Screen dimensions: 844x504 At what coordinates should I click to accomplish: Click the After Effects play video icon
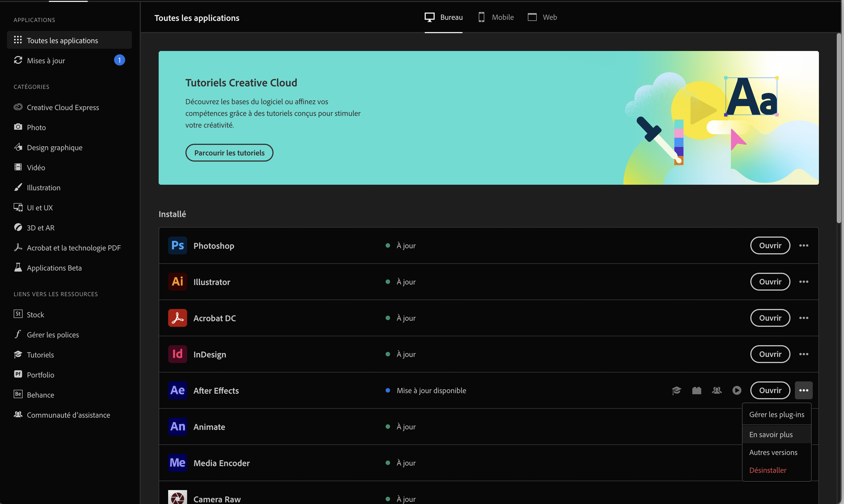pyautogui.click(x=737, y=390)
